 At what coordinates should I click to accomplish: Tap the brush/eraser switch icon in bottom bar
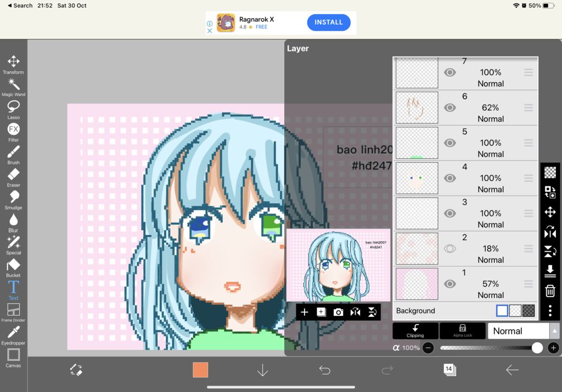[76, 370]
